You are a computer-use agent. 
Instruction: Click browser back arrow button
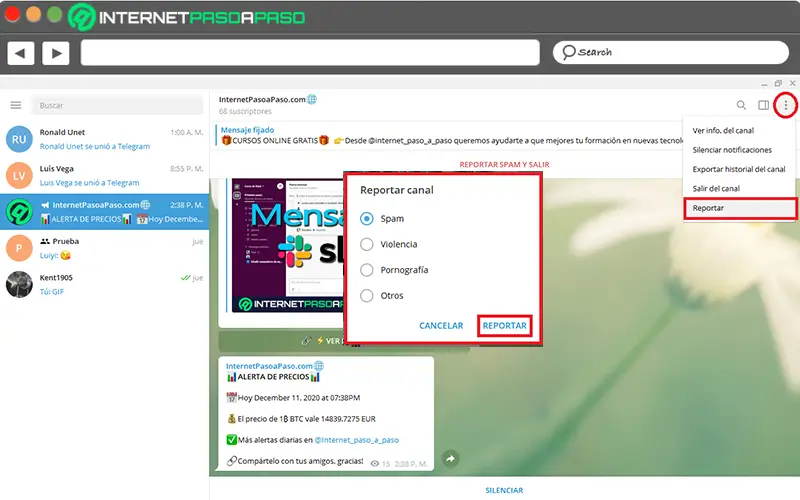tap(20, 53)
